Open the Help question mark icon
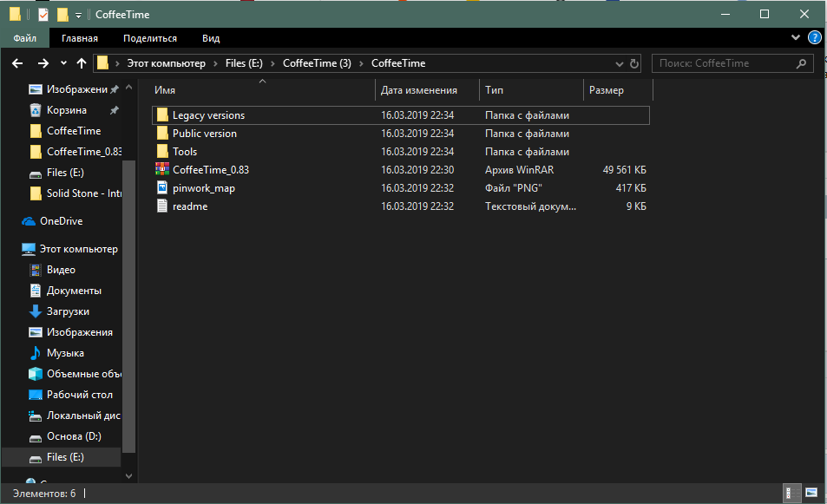 [815, 37]
